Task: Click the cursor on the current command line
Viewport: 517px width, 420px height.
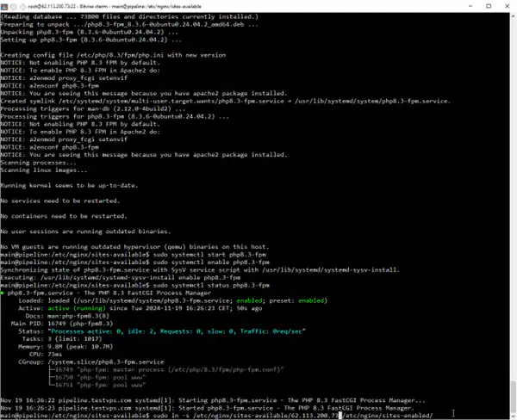Action: tap(342, 414)
